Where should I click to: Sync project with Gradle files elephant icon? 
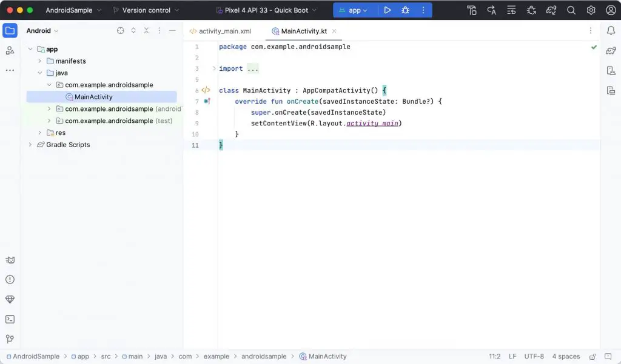[x=551, y=10]
